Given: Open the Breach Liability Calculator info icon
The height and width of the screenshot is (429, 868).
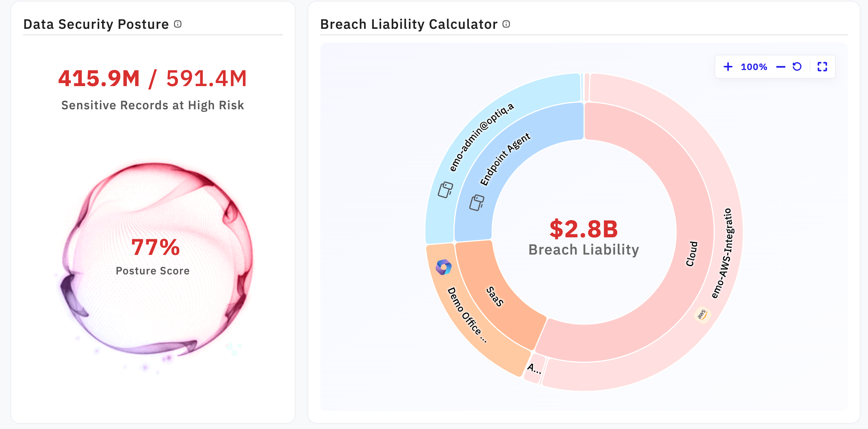Looking at the screenshot, I should (x=506, y=24).
